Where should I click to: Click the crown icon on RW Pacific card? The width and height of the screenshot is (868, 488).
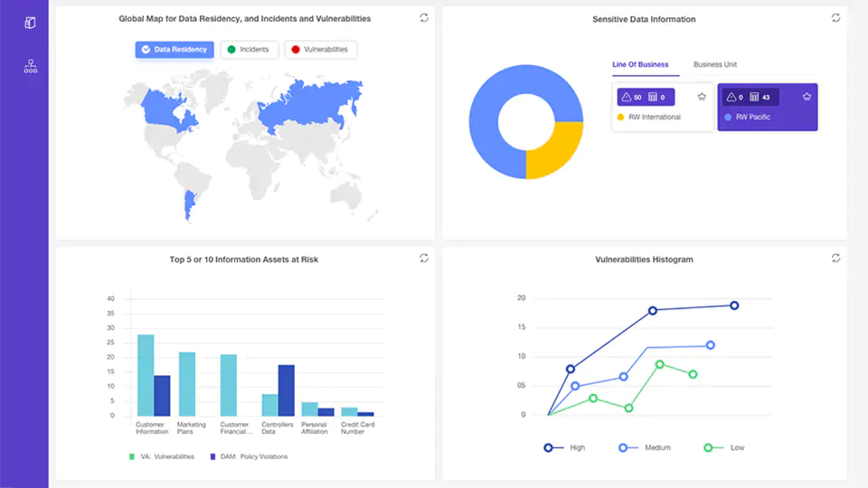coord(806,97)
